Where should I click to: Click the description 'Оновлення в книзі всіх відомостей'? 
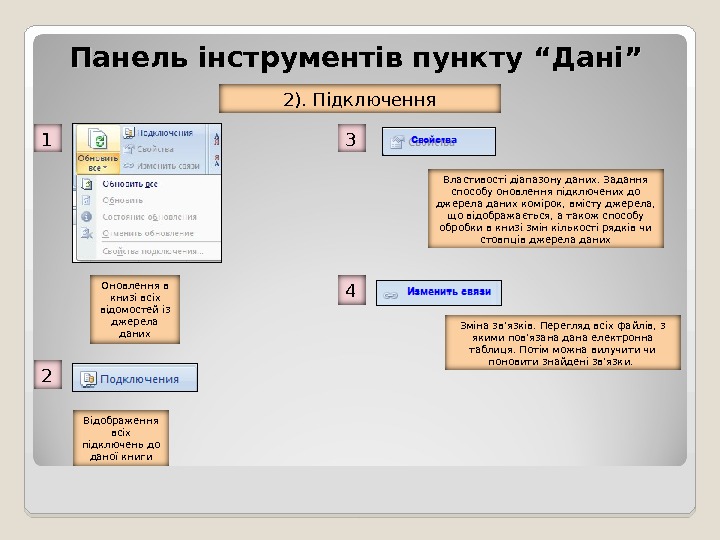click(x=135, y=309)
